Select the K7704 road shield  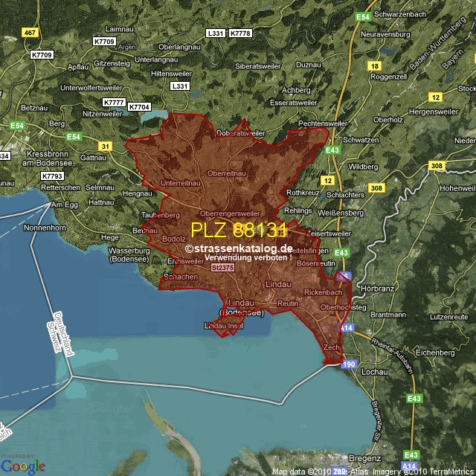(x=139, y=107)
